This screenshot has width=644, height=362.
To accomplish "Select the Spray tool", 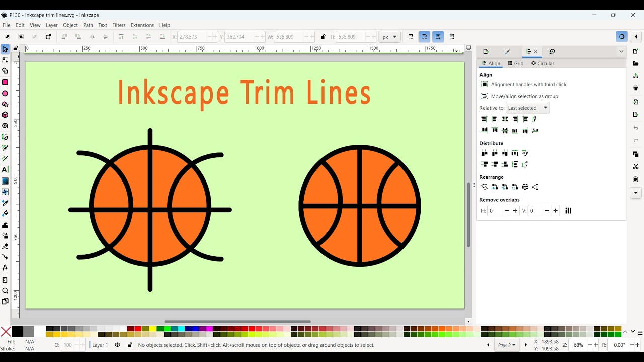I will [x=5, y=235].
